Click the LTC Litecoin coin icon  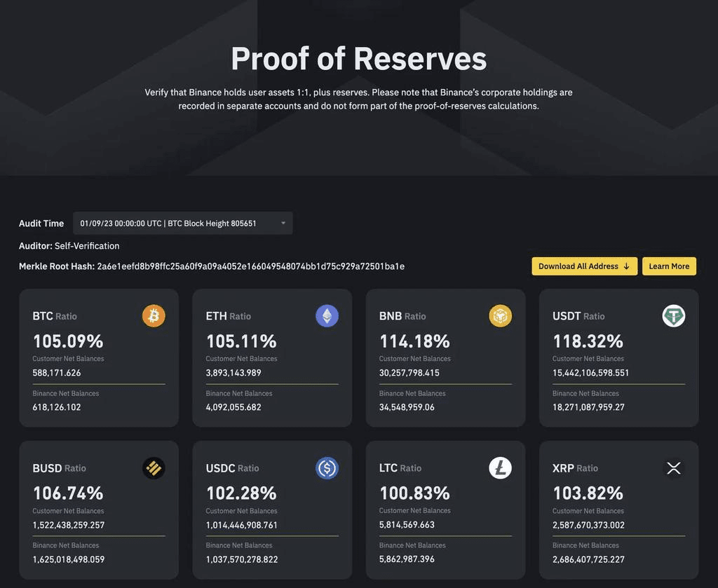pos(500,467)
